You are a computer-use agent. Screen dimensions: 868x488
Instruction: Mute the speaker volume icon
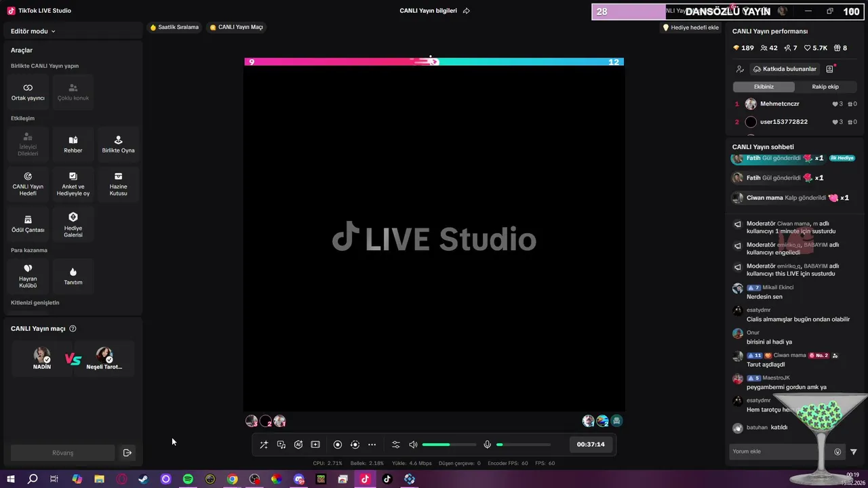click(413, 445)
